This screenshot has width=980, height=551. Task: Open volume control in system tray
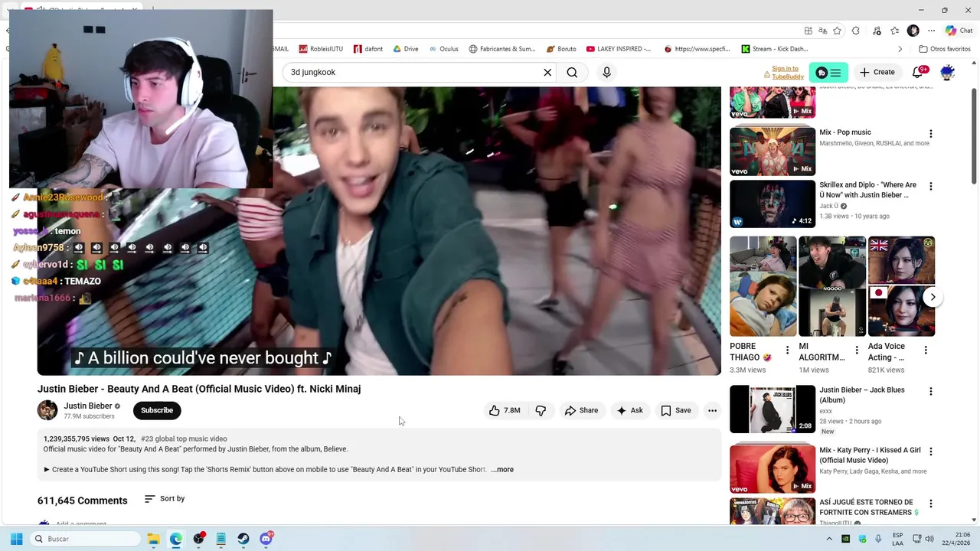pos(929,539)
